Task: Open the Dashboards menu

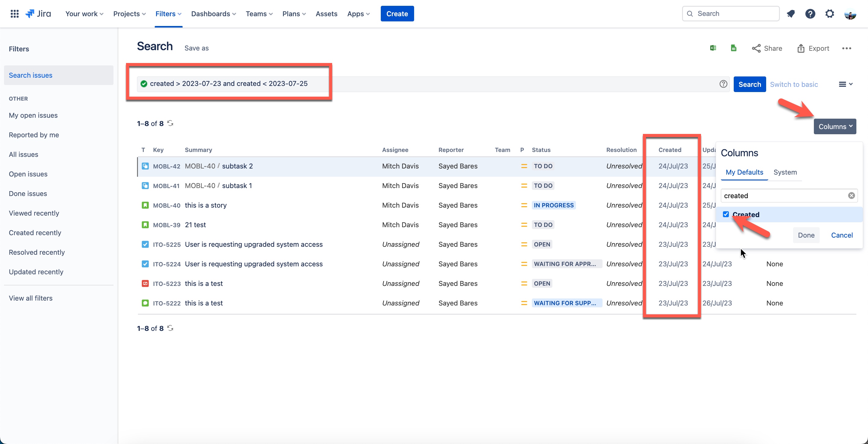Action: [x=213, y=13]
